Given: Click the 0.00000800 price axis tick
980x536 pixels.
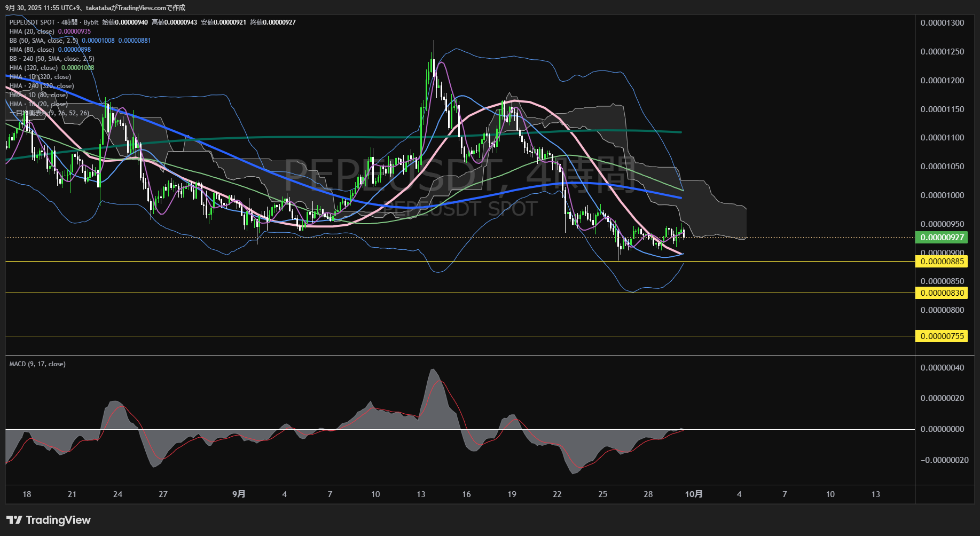Looking at the screenshot, I should pos(942,310).
